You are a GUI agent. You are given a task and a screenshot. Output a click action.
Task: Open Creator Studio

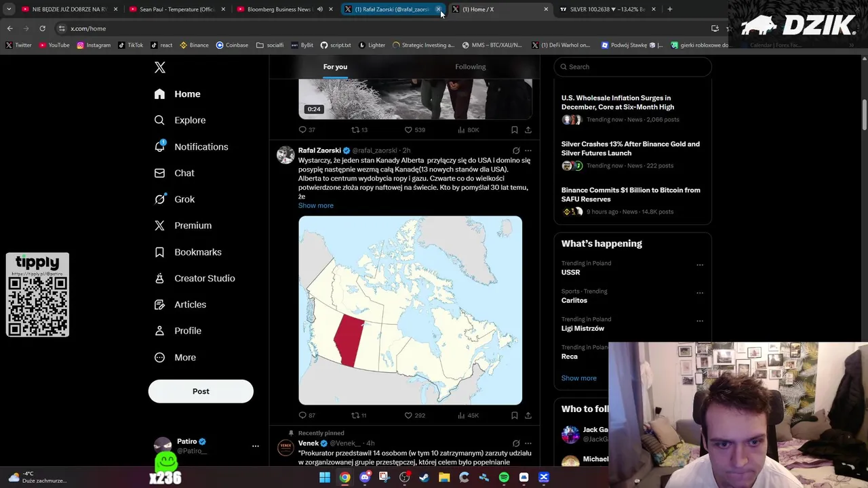pyautogui.click(x=195, y=279)
